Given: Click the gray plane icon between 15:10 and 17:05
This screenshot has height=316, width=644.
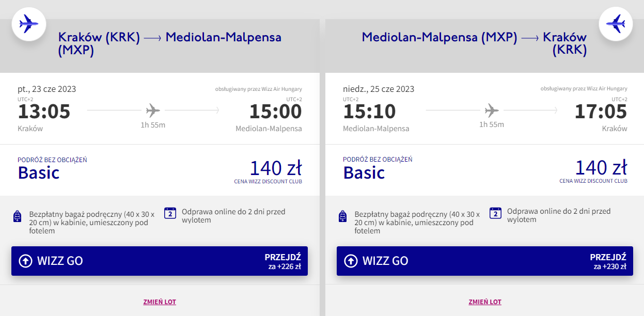Looking at the screenshot, I should 492,110.
